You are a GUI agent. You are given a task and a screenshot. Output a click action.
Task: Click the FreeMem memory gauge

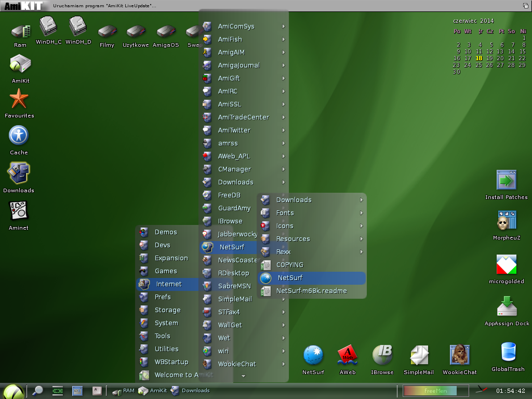pos(430,391)
